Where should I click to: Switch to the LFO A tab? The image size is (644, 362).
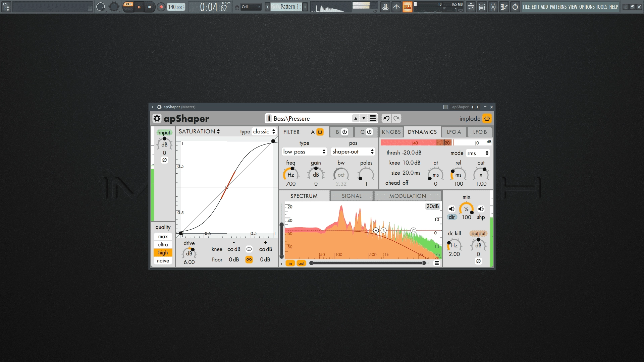[454, 132]
